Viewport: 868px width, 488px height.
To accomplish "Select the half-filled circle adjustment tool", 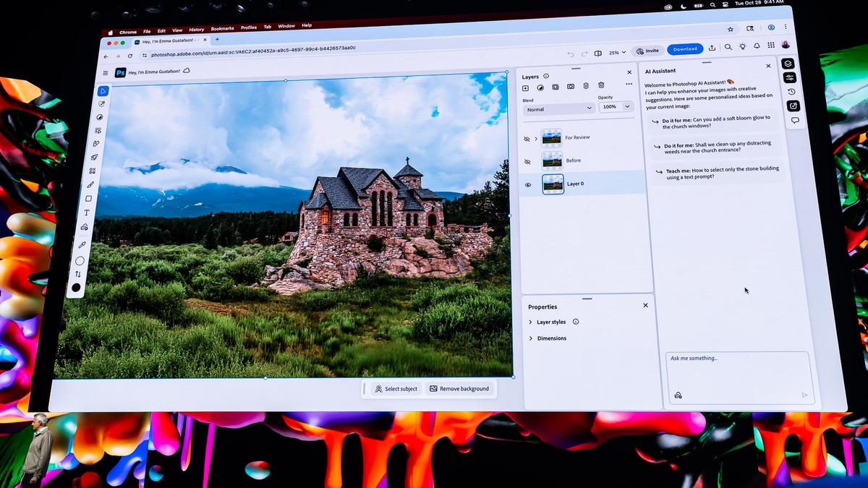I will click(100, 117).
